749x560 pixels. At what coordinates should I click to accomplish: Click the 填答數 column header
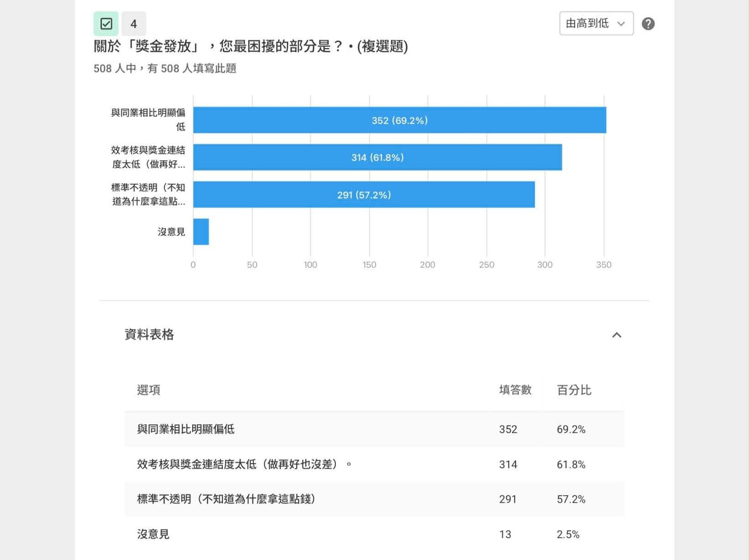(515, 390)
